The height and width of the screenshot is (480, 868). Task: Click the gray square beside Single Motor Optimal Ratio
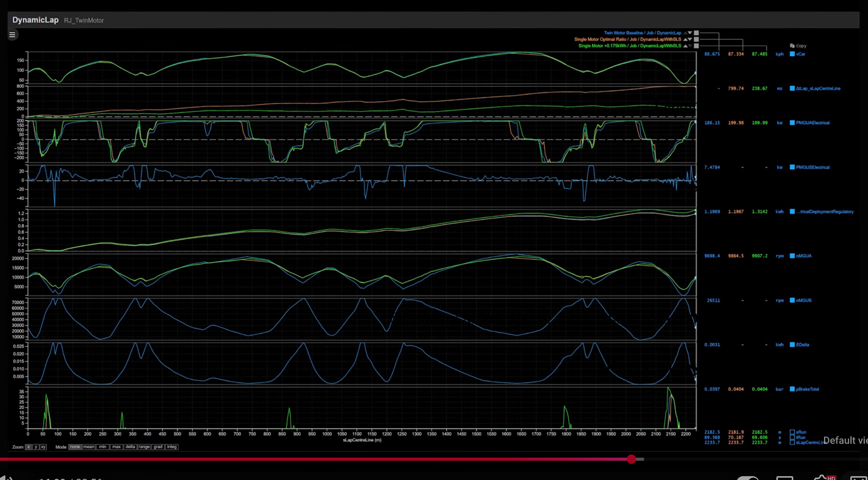(x=696, y=39)
